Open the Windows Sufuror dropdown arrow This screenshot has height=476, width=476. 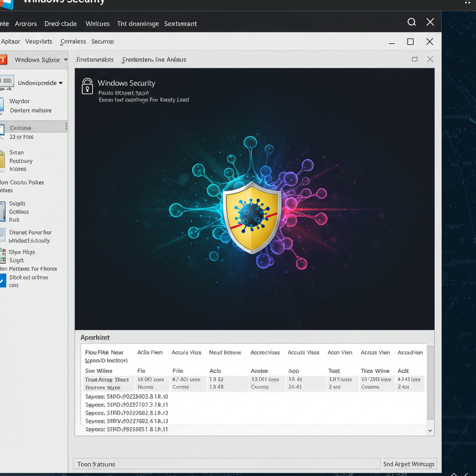point(66,60)
